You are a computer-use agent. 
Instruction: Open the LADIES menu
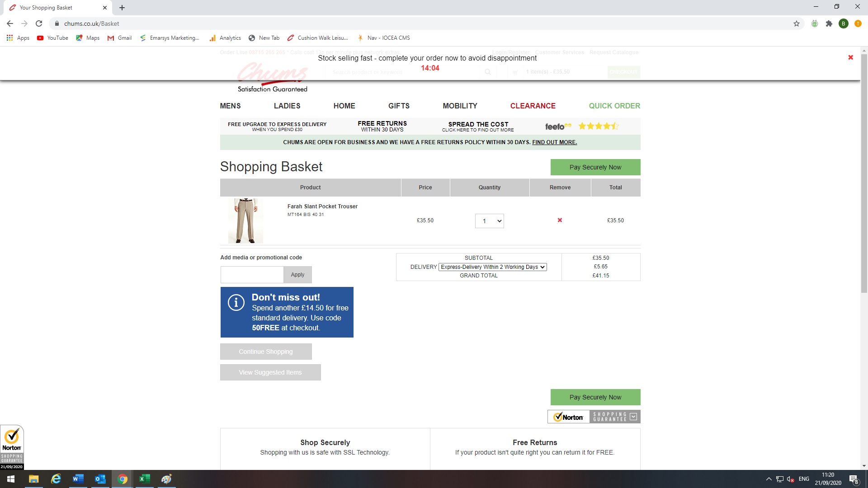point(287,106)
